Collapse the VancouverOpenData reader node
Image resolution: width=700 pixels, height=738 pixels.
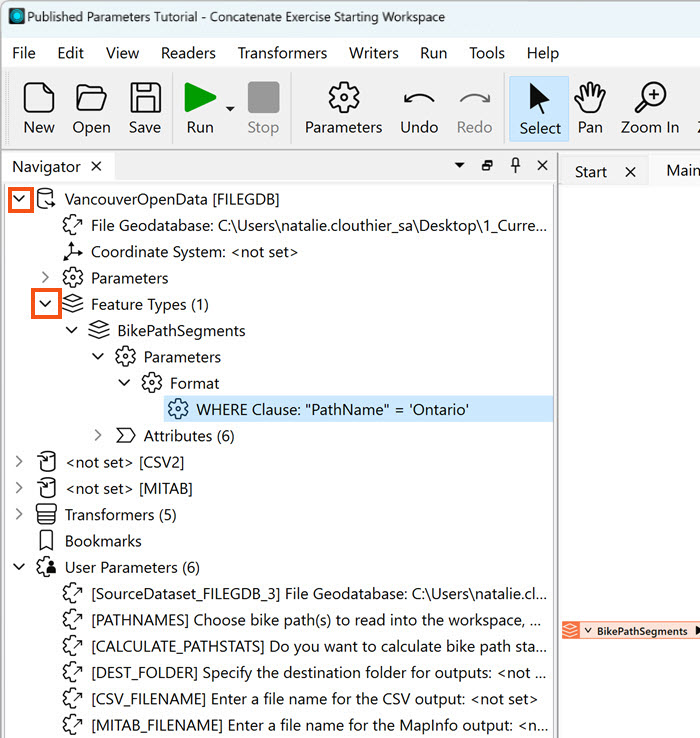tap(20, 200)
